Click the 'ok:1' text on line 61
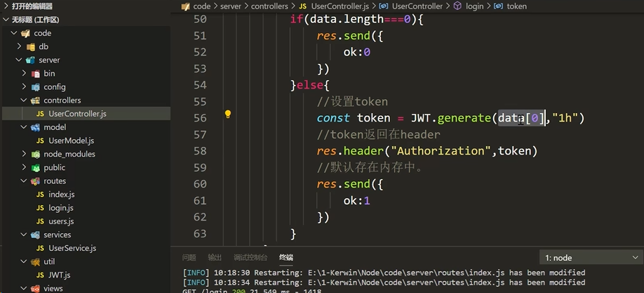 click(x=357, y=200)
